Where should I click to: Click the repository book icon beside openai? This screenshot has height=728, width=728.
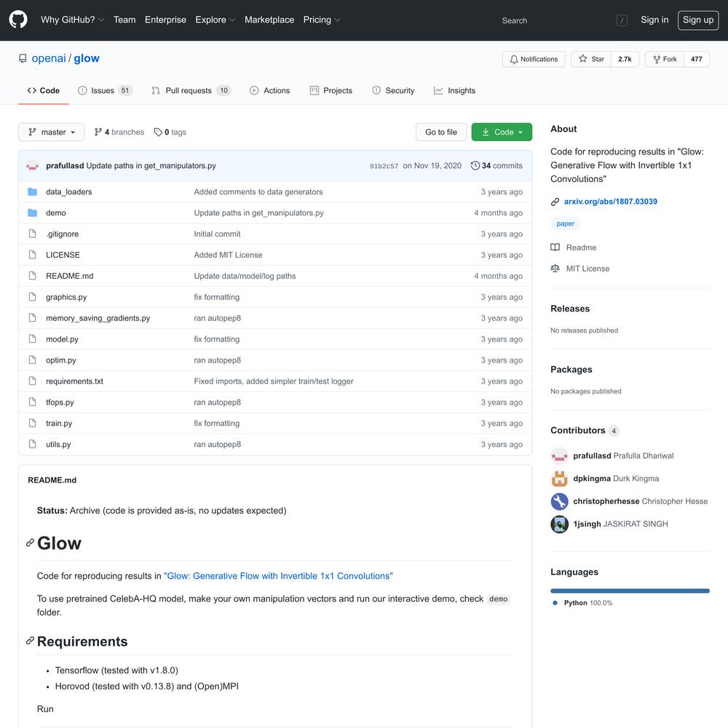23,58
